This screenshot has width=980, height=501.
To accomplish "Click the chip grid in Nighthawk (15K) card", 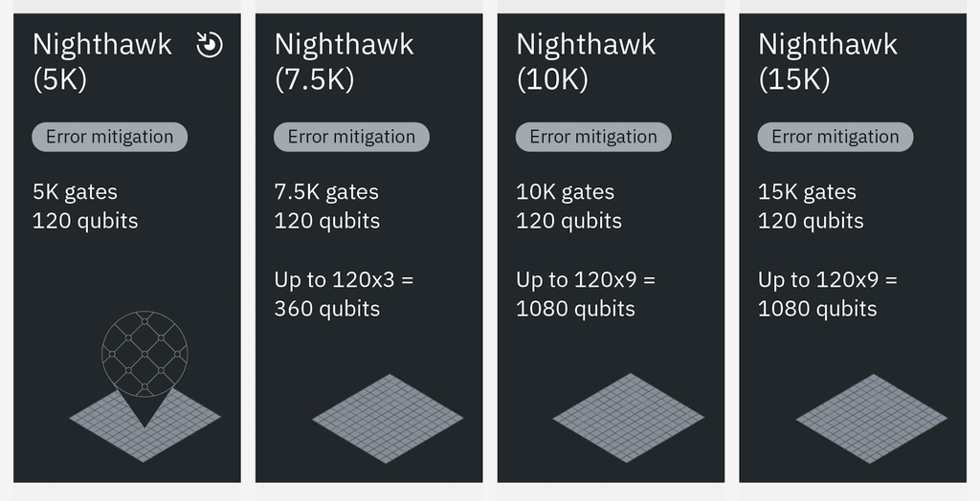I will click(x=871, y=418).
